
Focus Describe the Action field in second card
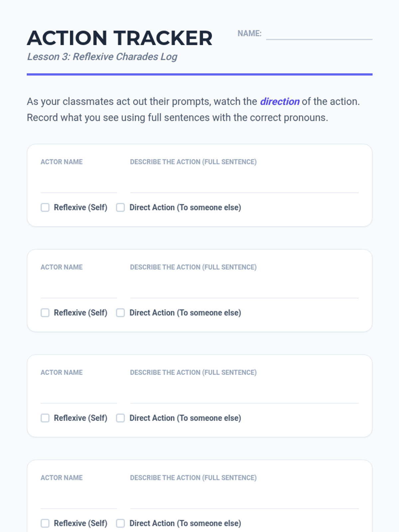244,289
